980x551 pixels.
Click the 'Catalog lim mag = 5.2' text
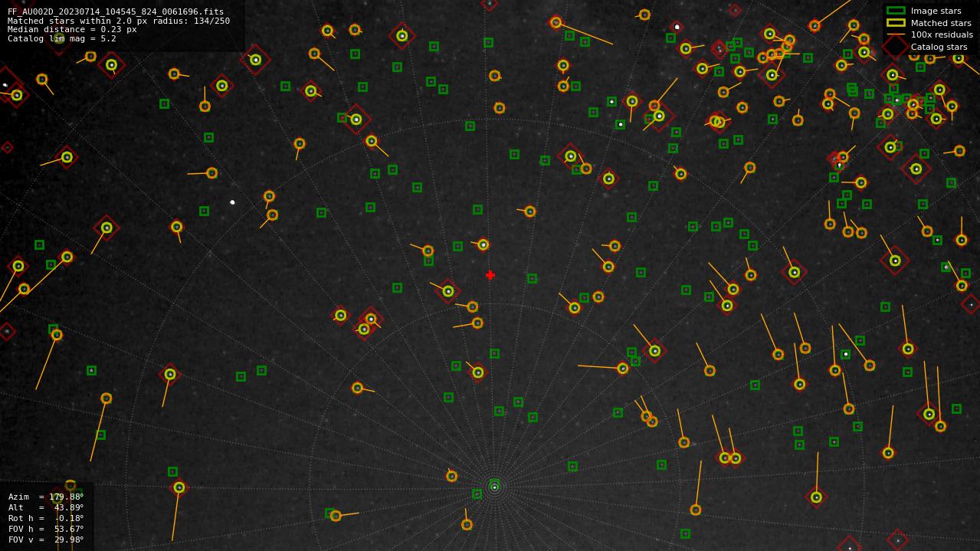[62, 38]
